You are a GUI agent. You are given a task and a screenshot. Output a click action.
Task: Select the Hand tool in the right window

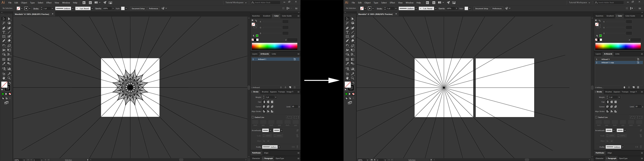click(347, 78)
